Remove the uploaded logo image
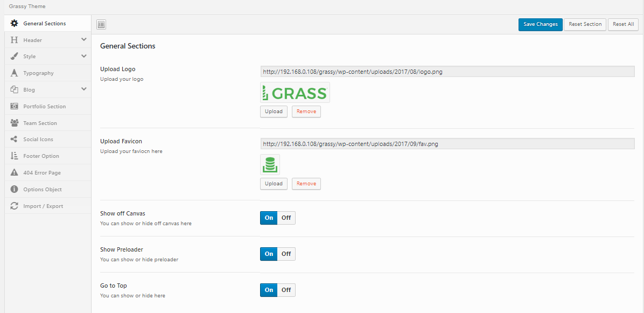This screenshot has width=644, height=313. (x=306, y=112)
